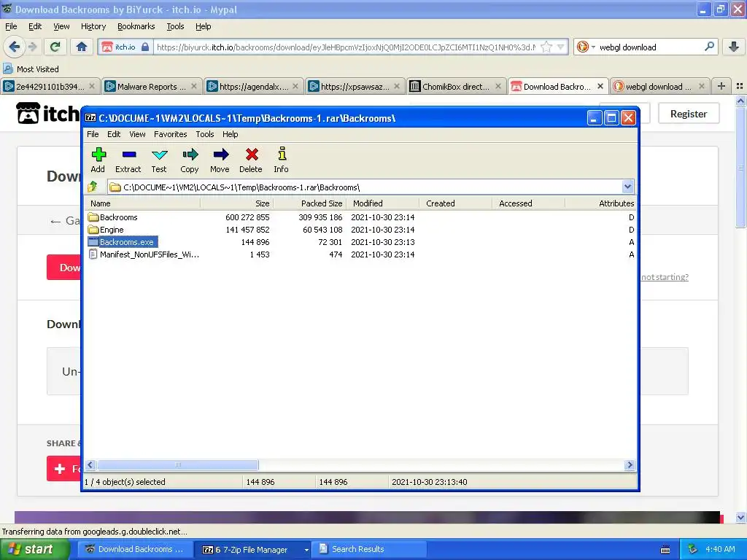Image resolution: width=747 pixels, height=560 pixels.
Task: Switch to the Malware Reports tab
Action: [x=152, y=86]
